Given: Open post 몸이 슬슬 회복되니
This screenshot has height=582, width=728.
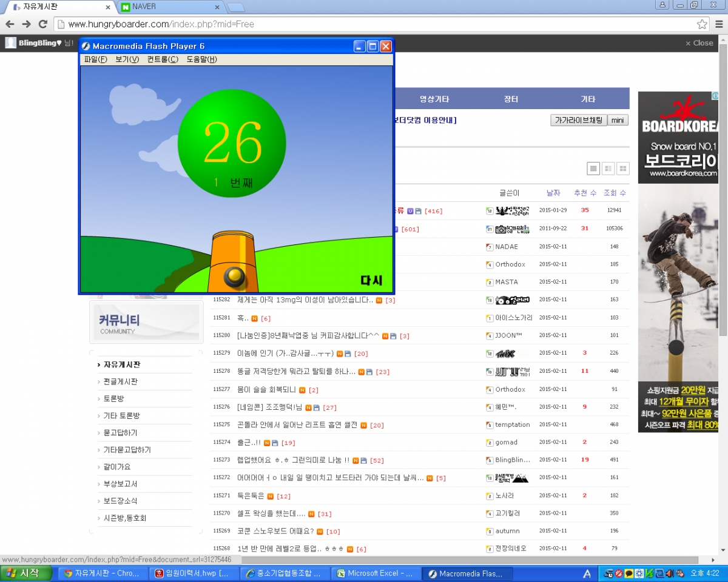Looking at the screenshot, I should click(x=266, y=389).
